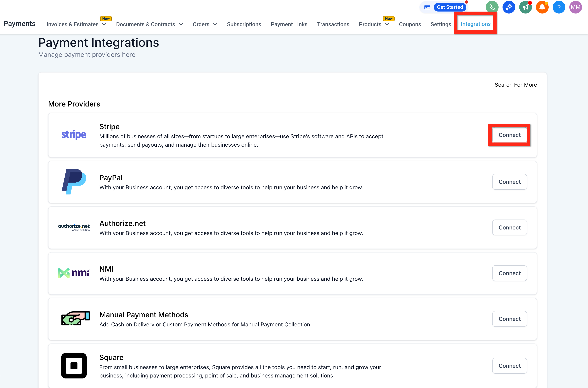Open the blue AI sparkle assistant icon

pos(509,7)
